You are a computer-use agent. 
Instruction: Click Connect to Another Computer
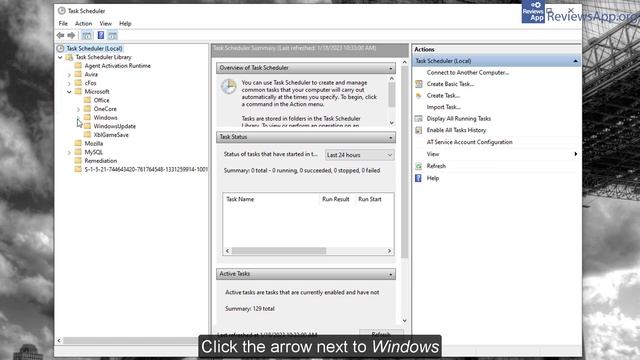(x=468, y=72)
